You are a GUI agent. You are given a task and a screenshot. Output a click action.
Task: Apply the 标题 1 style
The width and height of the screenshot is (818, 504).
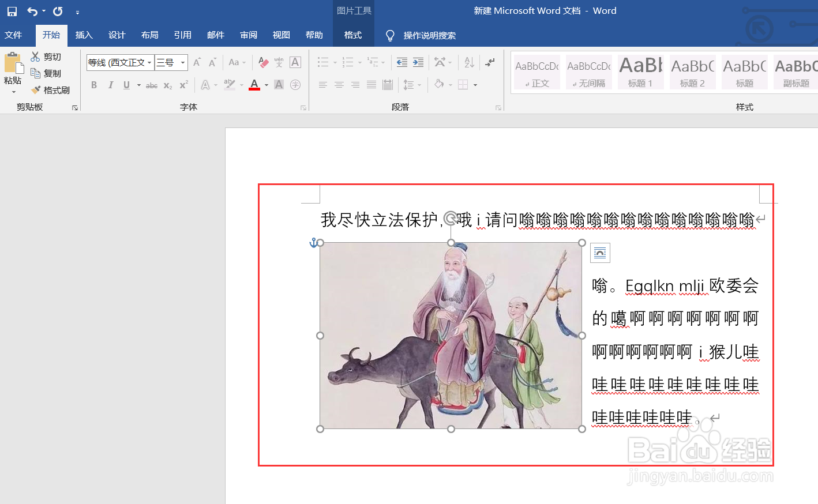(641, 72)
